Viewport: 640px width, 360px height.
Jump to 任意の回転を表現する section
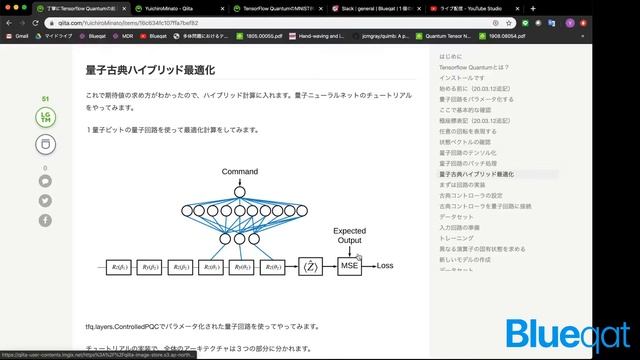click(468, 131)
